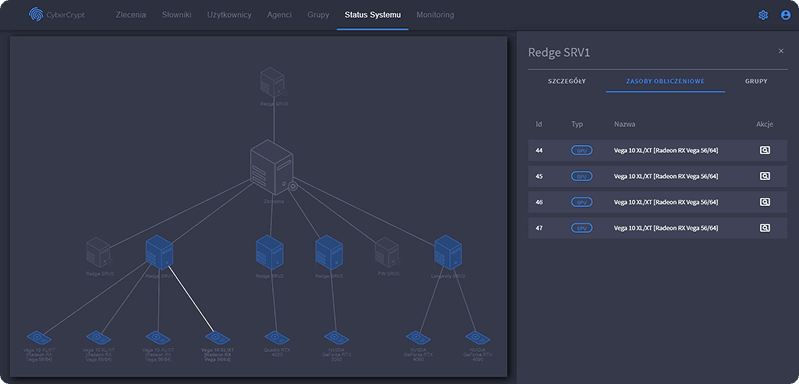Open the Agenci section

pyautogui.click(x=279, y=15)
